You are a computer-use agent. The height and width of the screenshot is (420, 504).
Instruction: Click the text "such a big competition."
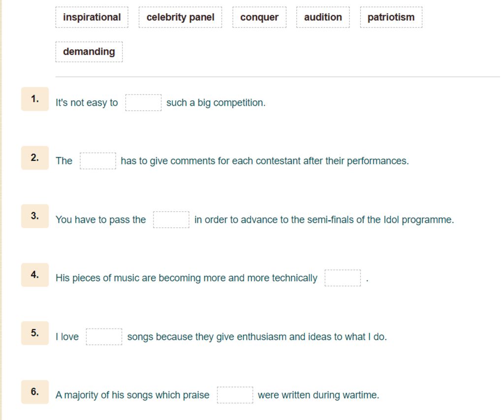[x=216, y=103]
